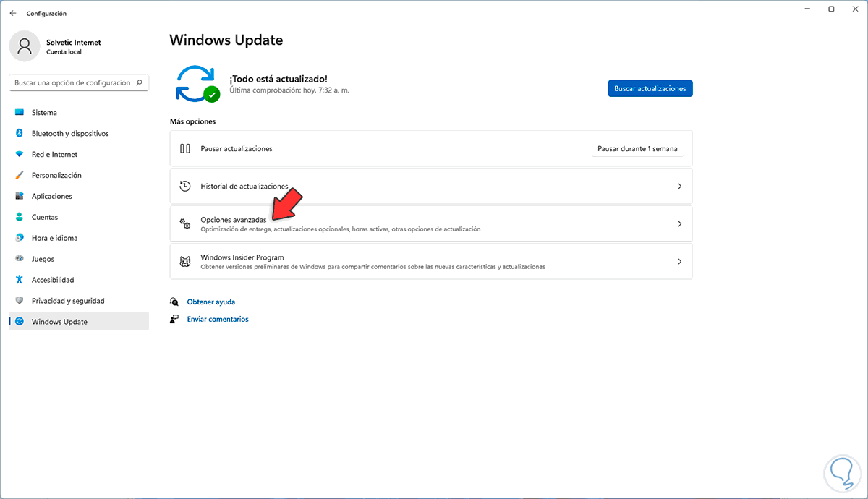Click Optimización de entrega description text

click(x=341, y=229)
